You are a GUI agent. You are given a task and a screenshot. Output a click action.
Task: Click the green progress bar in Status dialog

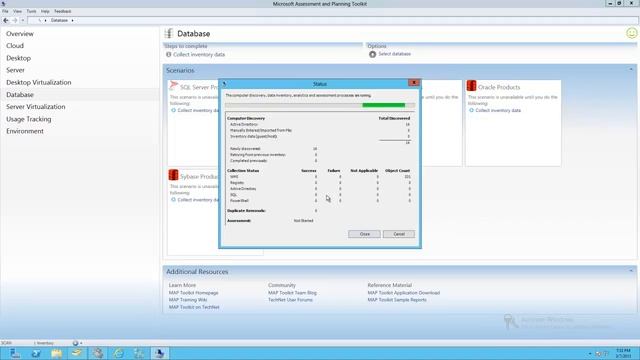(x=383, y=105)
